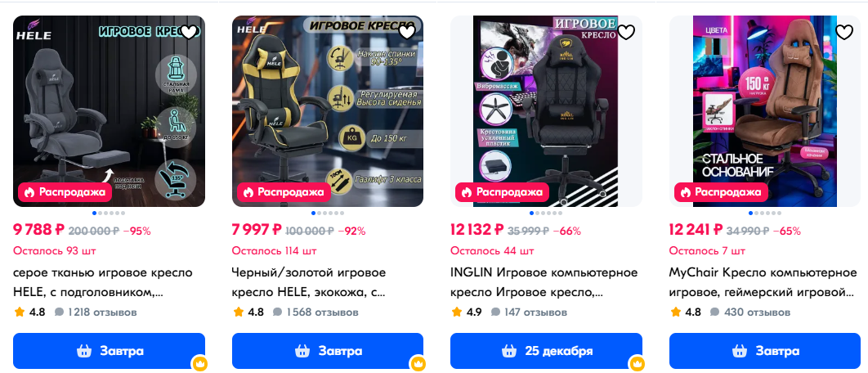Open grey HELE gaming chair image

(109, 111)
